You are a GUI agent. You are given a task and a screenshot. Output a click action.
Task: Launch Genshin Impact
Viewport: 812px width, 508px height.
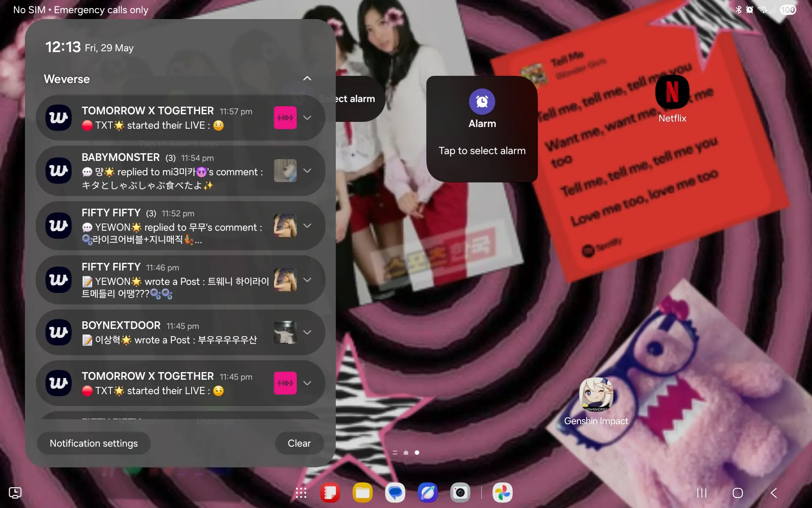coord(596,395)
